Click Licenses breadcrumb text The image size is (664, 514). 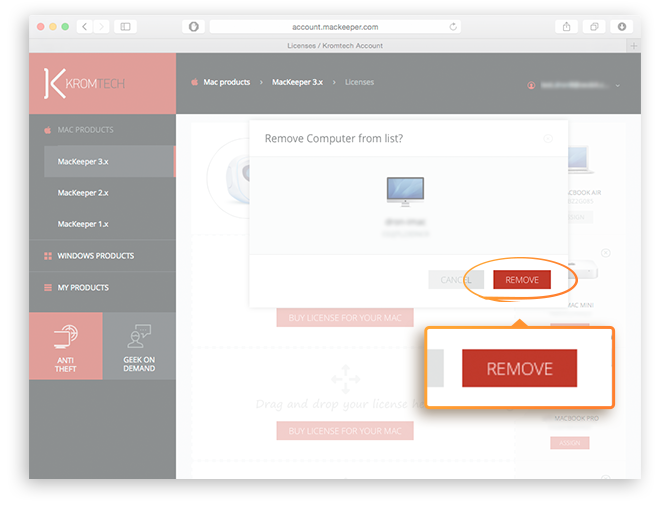coord(359,82)
